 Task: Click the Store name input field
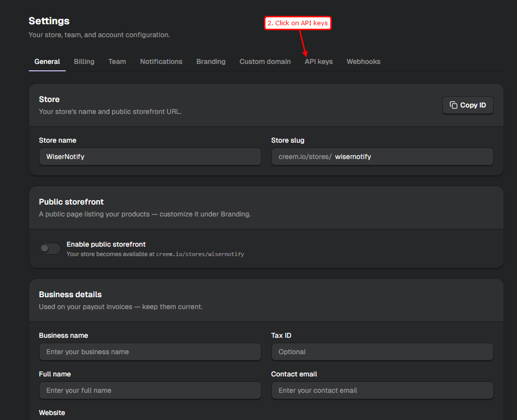pos(151,157)
